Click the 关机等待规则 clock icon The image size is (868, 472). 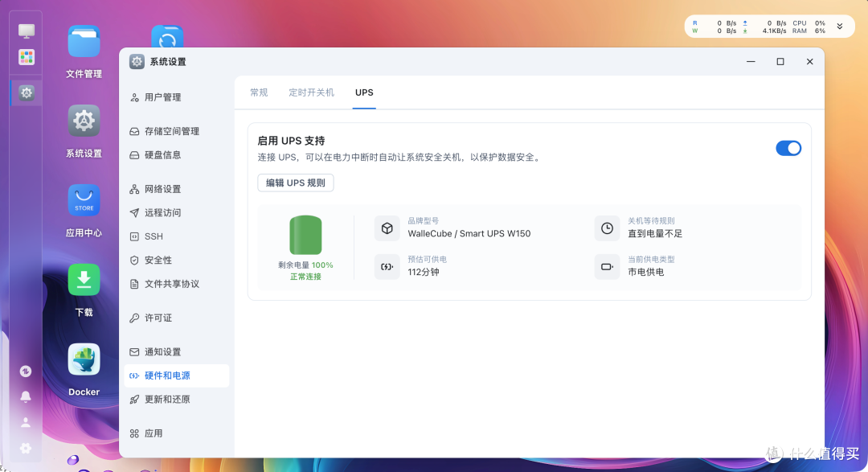(x=607, y=228)
